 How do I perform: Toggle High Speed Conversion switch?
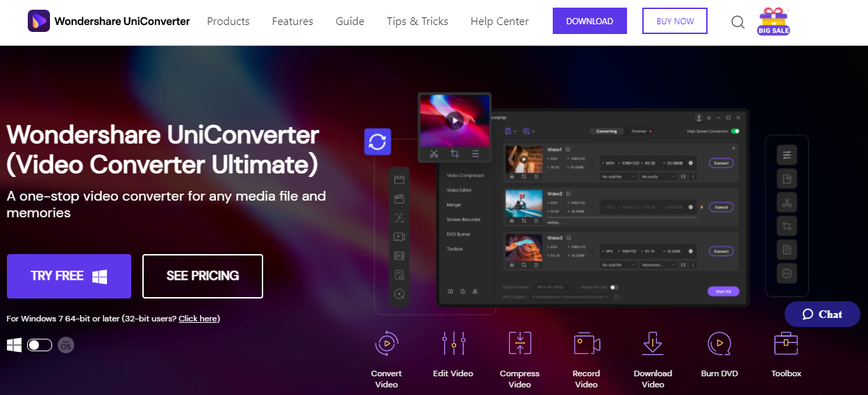pos(735,131)
